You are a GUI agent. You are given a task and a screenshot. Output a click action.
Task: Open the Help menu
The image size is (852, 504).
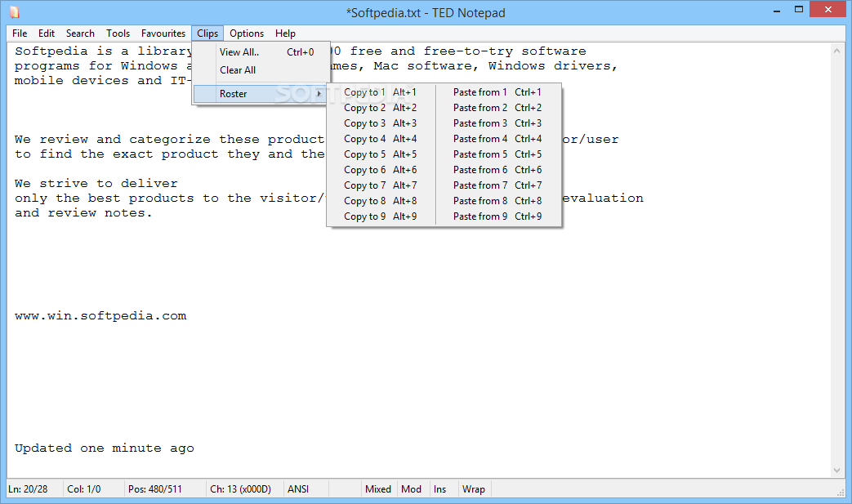pyautogui.click(x=285, y=33)
